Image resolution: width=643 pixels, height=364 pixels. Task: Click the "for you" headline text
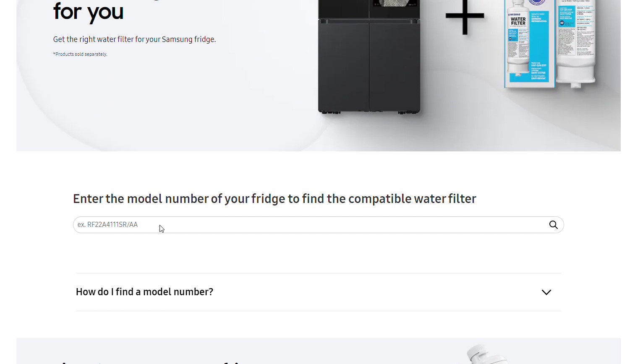click(88, 12)
